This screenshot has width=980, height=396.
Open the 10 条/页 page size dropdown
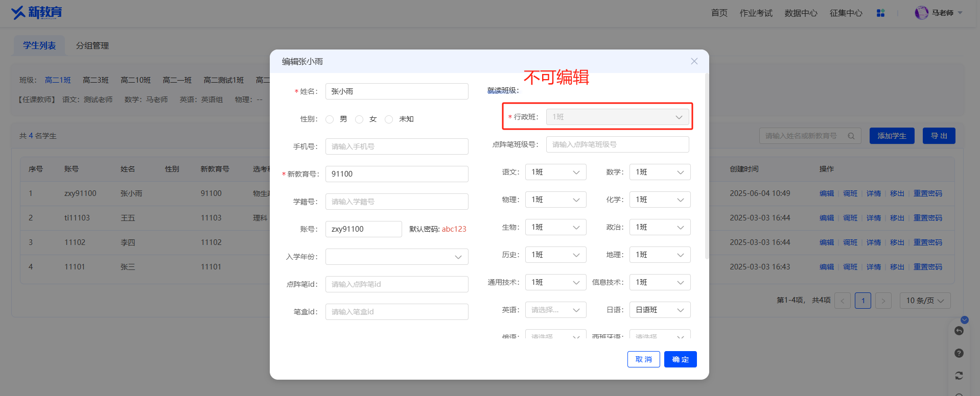click(x=925, y=301)
